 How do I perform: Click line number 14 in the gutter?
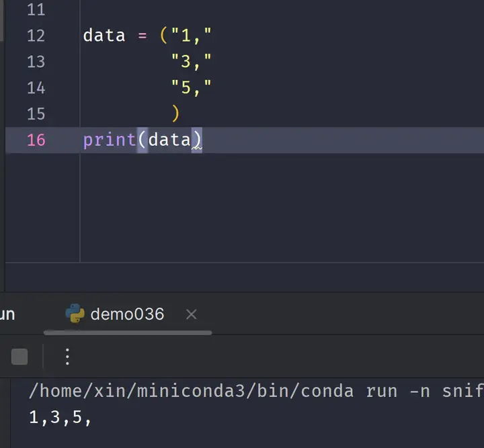click(36, 88)
